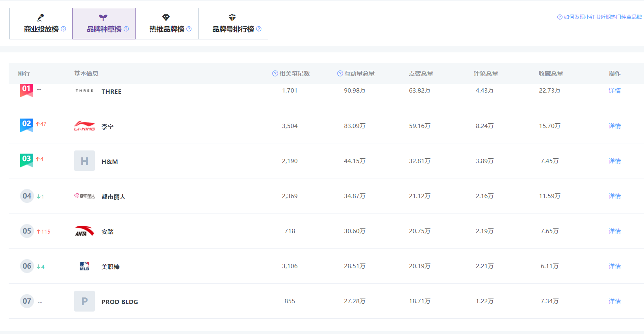The image size is (644, 334).
Task: Click the brand name THREE
Action: point(111,91)
